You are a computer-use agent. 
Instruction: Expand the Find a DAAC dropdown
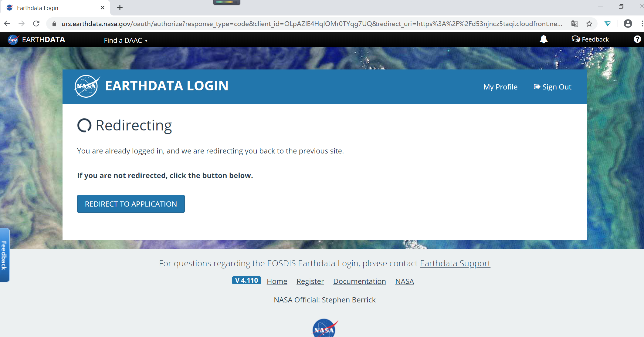[125, 40]
